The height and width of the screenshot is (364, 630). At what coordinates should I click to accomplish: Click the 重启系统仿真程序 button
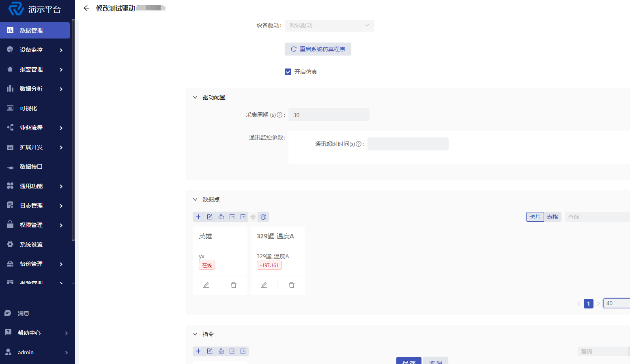point(318,49)
